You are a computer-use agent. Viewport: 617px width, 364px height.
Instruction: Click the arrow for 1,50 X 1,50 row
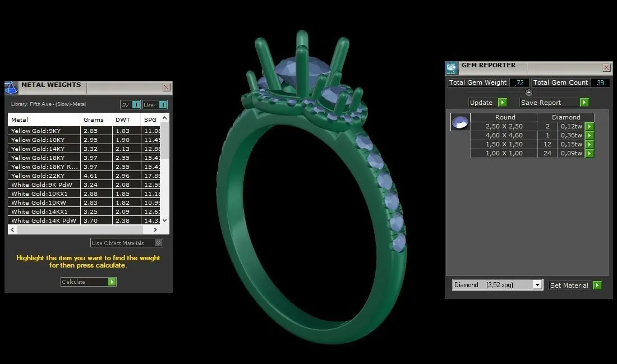tap(590, 144)
